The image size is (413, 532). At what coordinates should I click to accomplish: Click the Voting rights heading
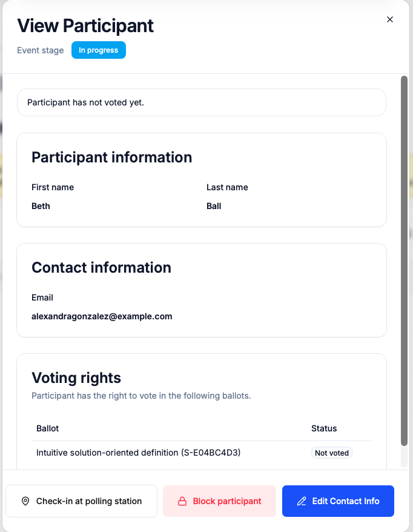[76, 378]
